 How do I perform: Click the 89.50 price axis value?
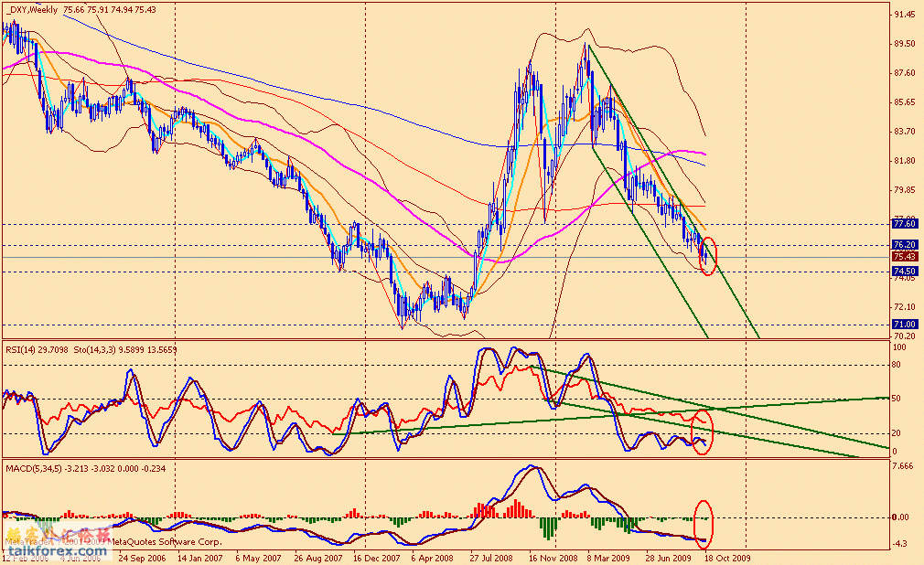point(905,44)
